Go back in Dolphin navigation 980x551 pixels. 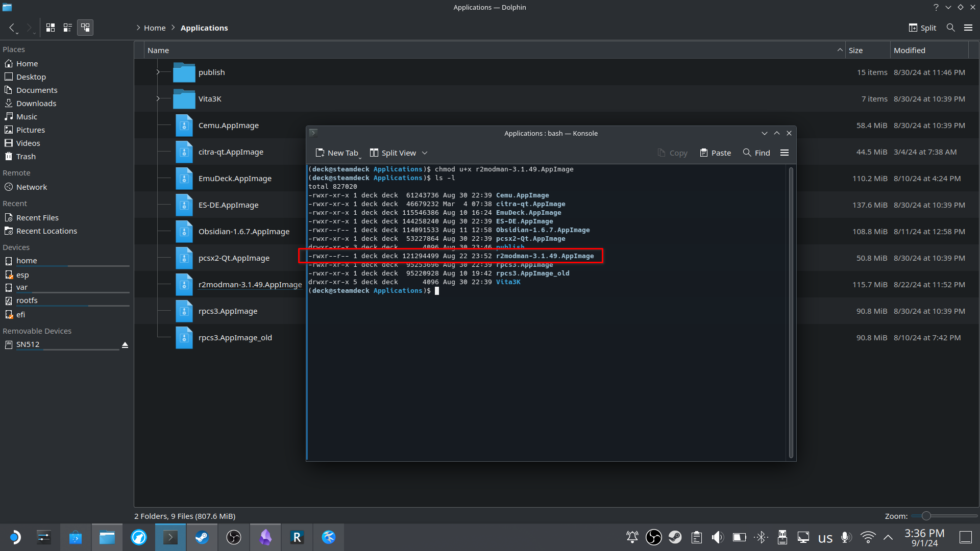point(12,28)
